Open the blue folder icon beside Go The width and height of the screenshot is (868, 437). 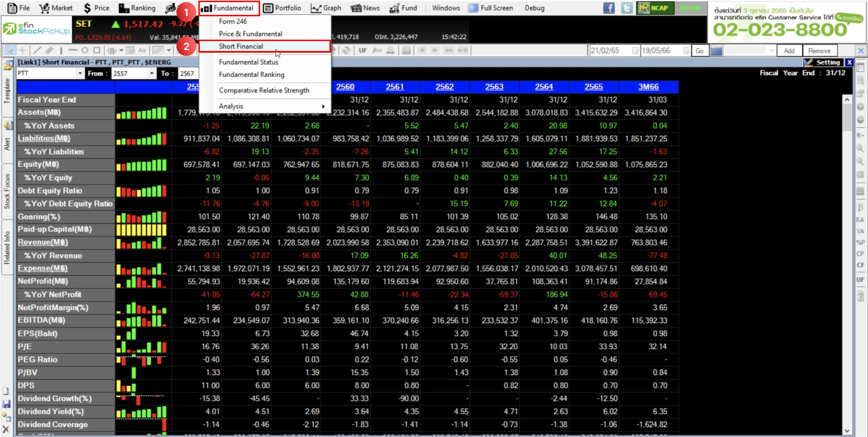pos(716,51)
